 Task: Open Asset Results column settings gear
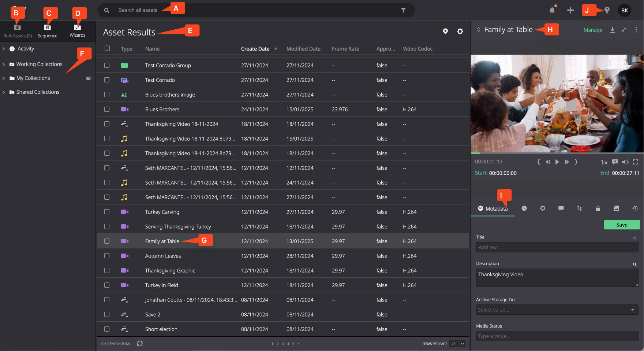click(460, 32)
